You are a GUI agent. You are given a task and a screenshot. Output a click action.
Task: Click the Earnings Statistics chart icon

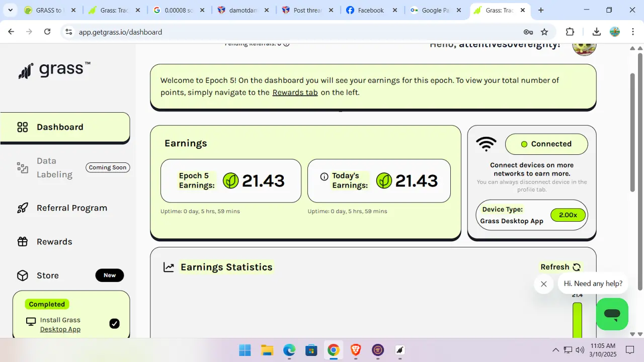click(169, 267)
